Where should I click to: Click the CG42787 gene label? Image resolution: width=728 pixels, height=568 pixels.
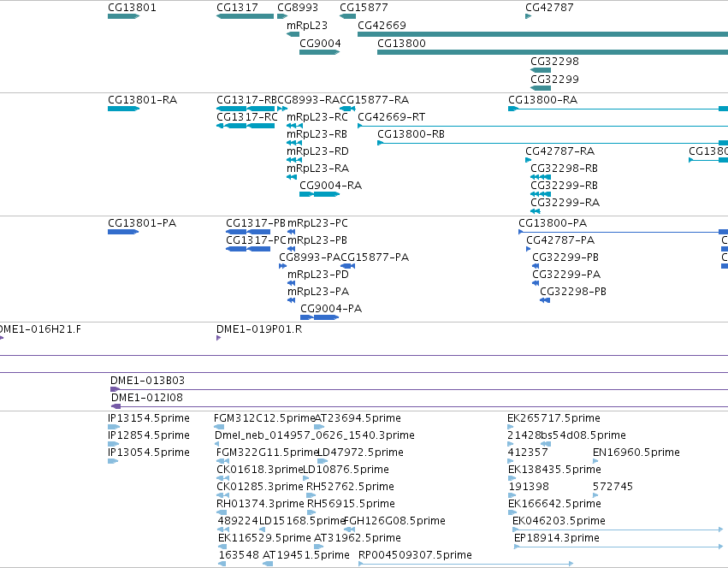[549, 8]
